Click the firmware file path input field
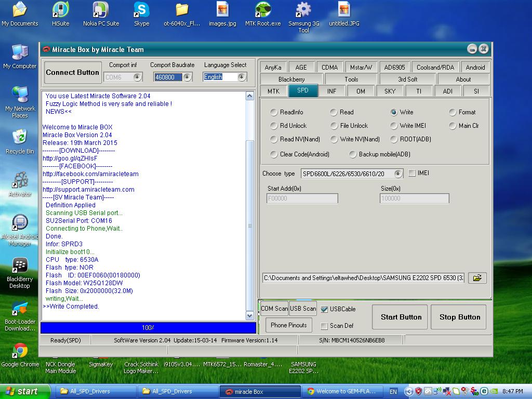The width and height of the screenshot is (532, 399). [363, 278]
